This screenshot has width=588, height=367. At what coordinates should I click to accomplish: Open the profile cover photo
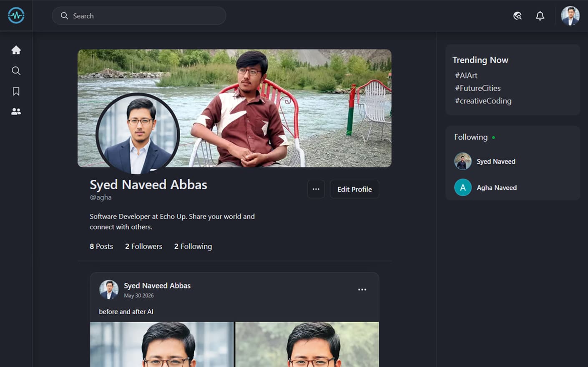(234, 108)
